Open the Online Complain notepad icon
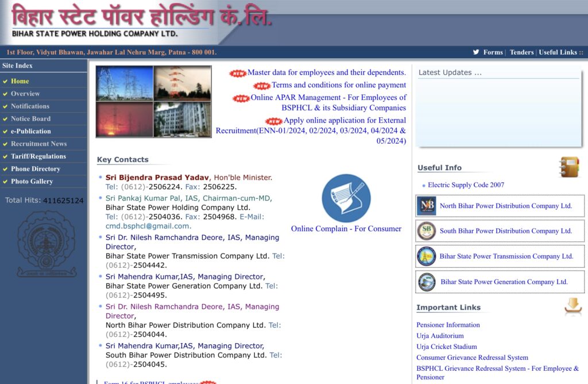588x384 pixels. pyautogui.click(x=346, y=198)
